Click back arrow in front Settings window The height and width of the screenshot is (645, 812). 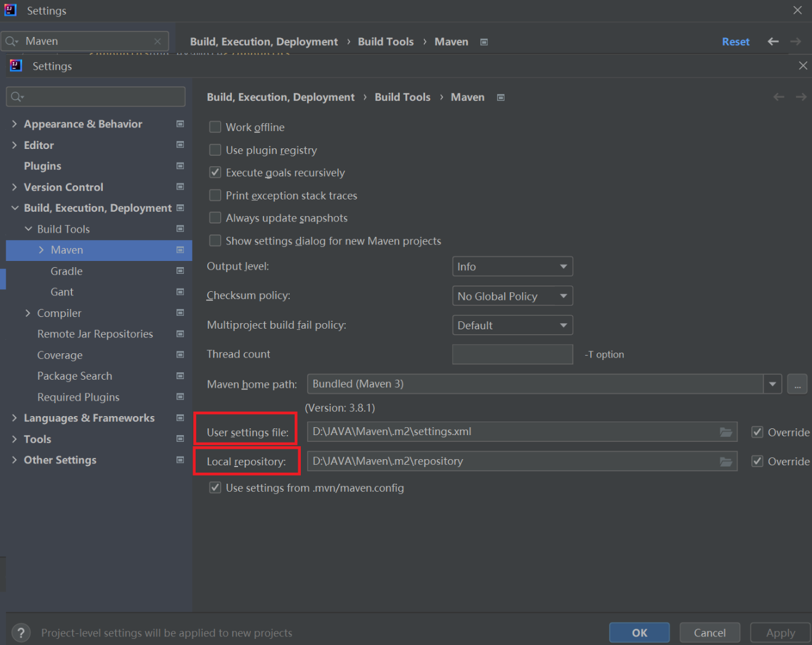[x=779, y=97]
